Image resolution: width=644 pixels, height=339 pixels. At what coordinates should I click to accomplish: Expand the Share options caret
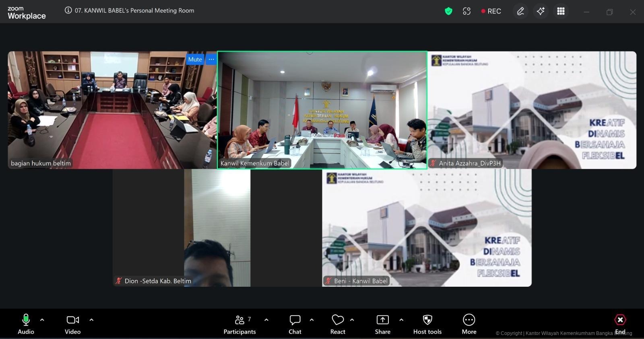(401, 320)
